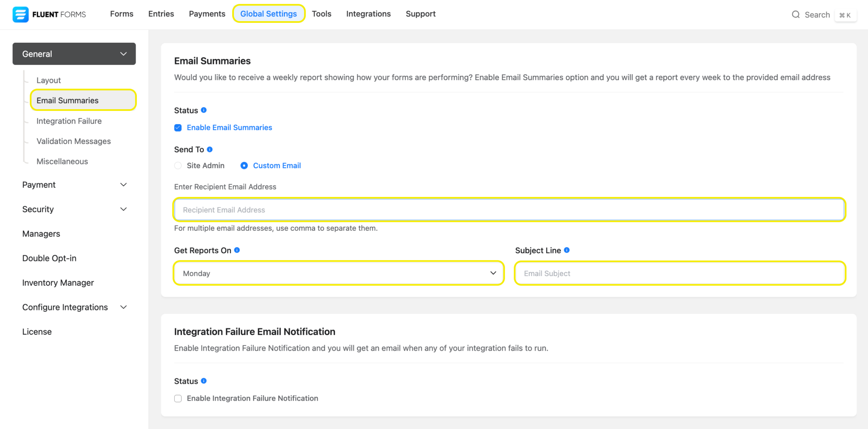Screen dimensions: 868x429
Task: Collapse the General settings section
Action: (x=123, y=54)
